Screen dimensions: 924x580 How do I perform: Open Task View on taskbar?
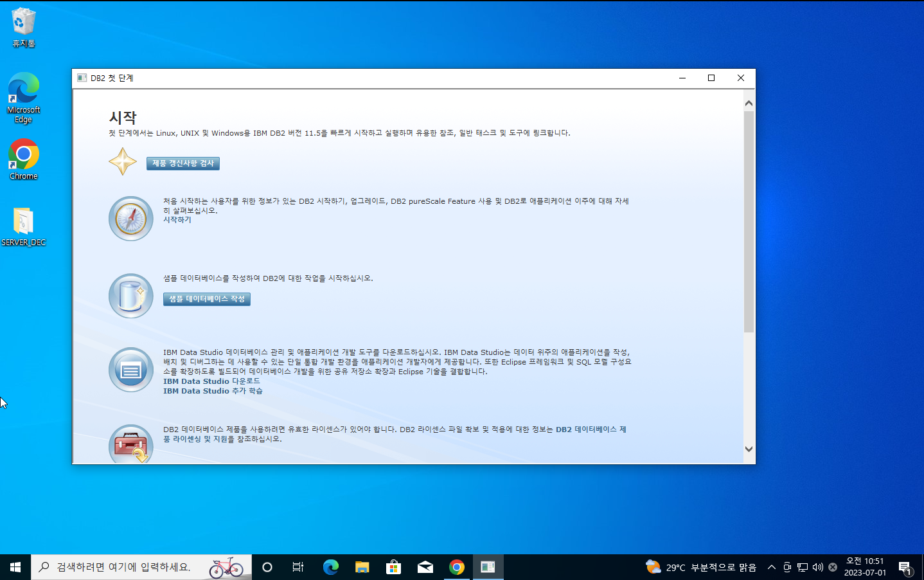coord(298,567)
